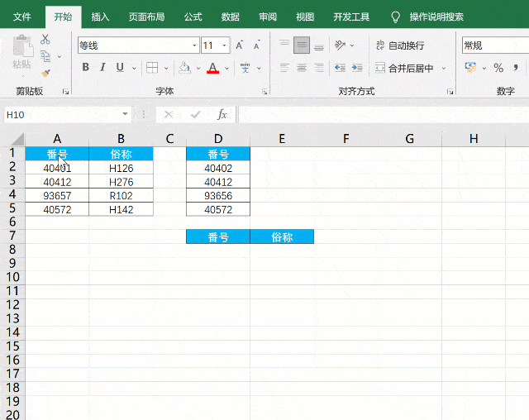Align cell text left

284,68
